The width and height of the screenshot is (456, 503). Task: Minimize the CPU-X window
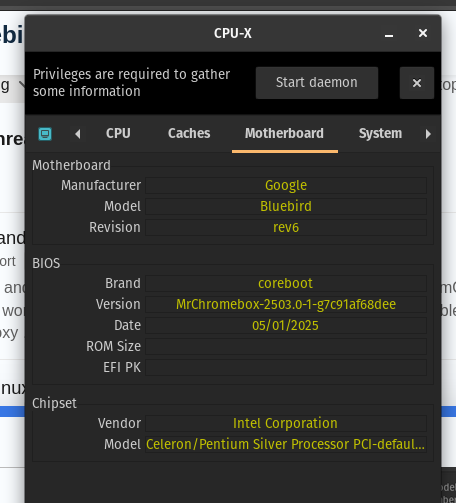pos(389,34)
